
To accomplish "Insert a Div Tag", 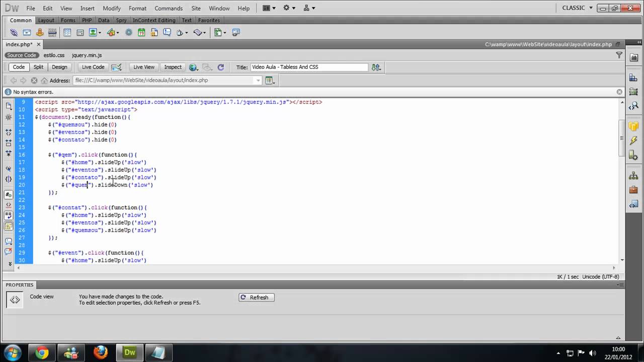I will (80, 32).
